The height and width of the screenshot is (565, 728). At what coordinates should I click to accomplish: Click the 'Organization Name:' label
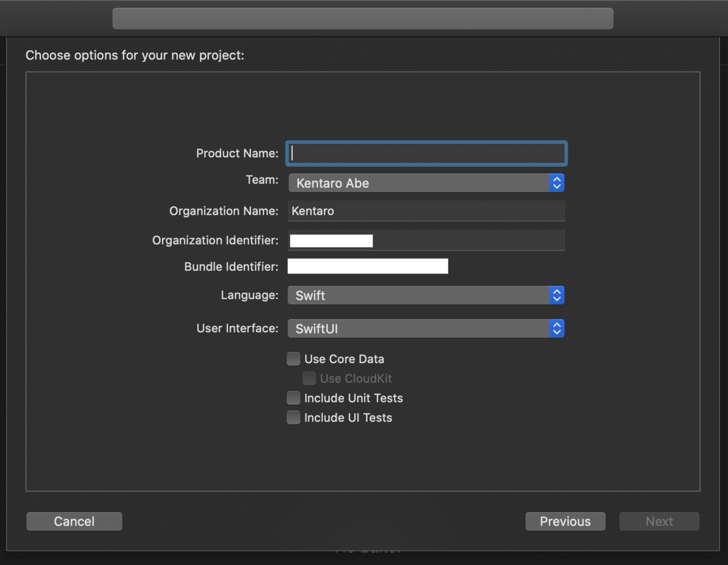click(x=224, y=211)
